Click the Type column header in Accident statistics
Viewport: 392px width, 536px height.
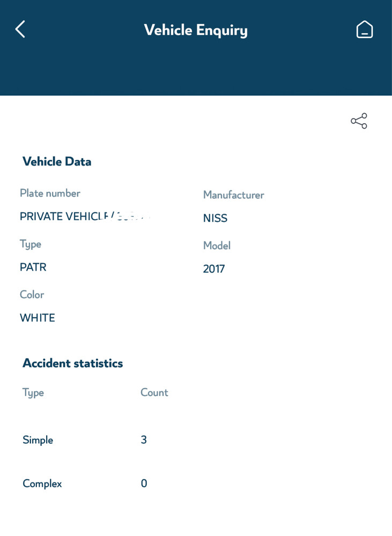click(33, 393)
